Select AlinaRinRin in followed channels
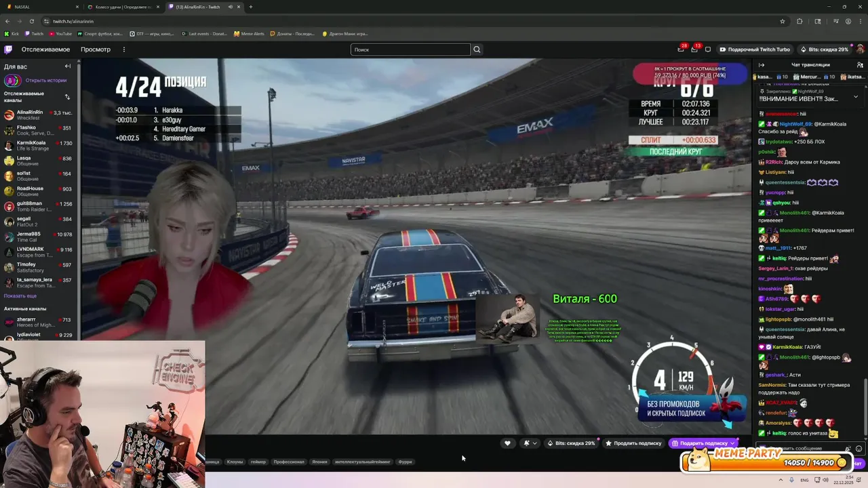This screenshot has height=488, width=868. coord(39,115)
